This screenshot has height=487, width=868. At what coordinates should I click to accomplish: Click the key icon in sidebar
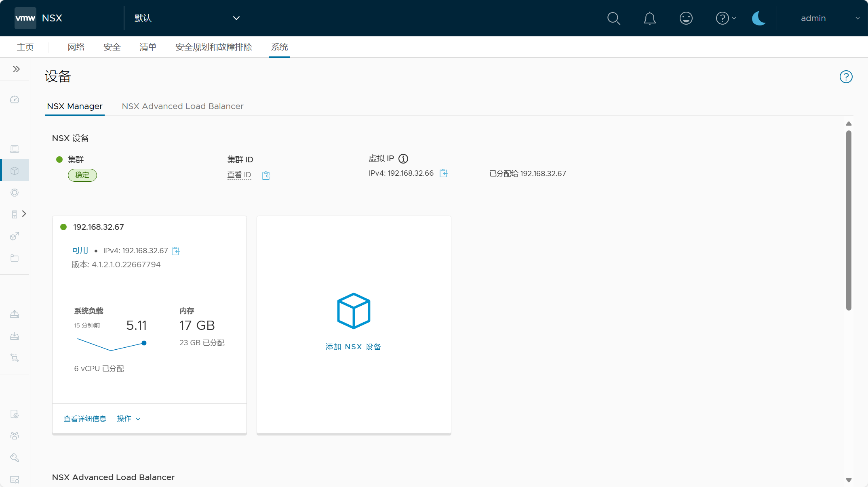[x=15, y=458]
